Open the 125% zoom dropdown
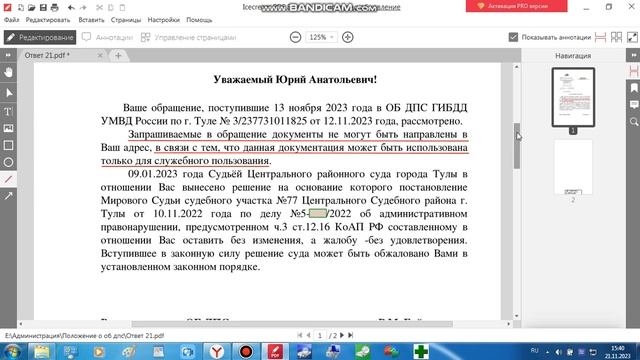The width and height of the screenshot is (640, 360). (321, 37)
